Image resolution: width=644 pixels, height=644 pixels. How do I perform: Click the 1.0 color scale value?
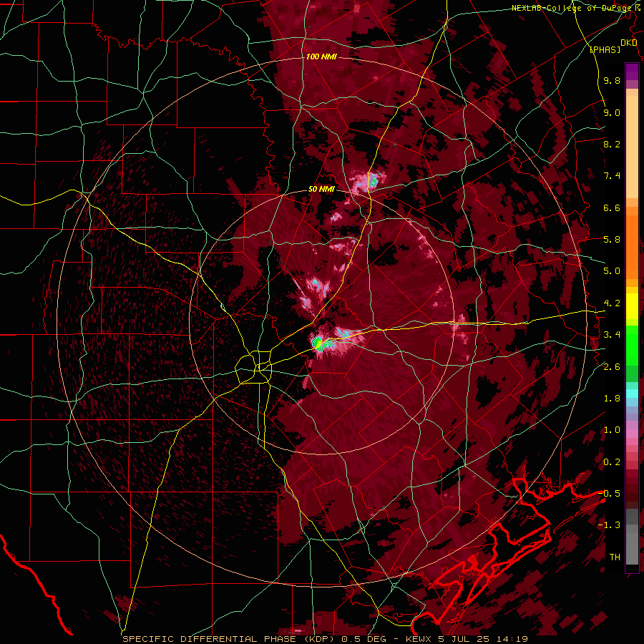[612, 430]
